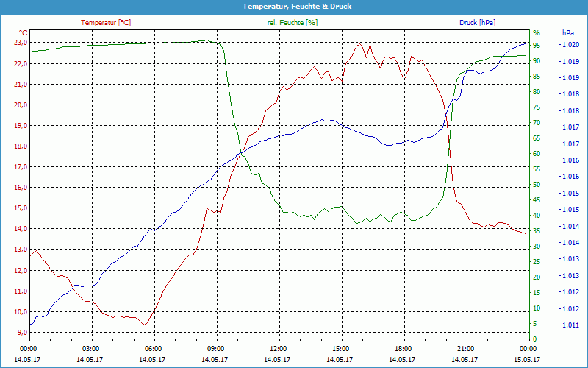The width and height of the screenshot is (588, 368).
Task: Click the blue "1.020" pressure axis value
Action: coord(570,45)
